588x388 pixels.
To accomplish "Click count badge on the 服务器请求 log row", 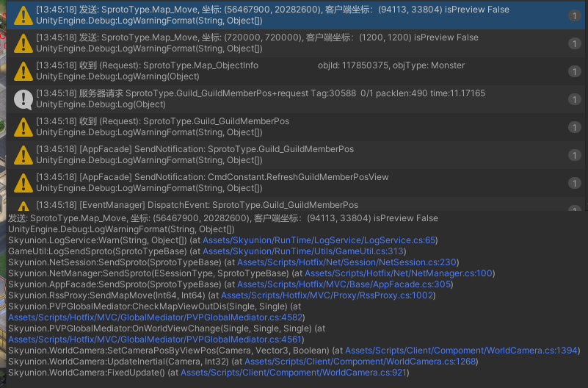I will point(573,99).
